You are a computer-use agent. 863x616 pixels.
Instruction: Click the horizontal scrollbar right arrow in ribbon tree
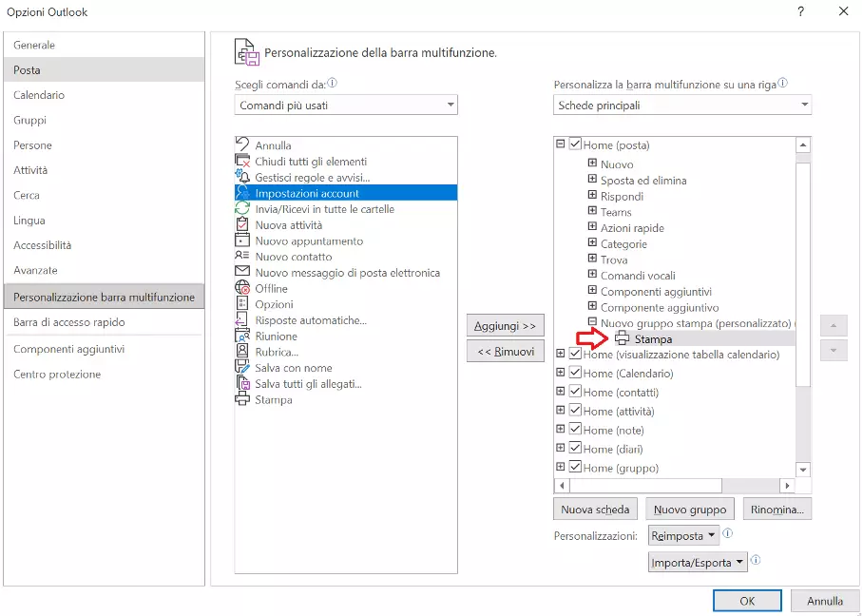pos(788,486)
